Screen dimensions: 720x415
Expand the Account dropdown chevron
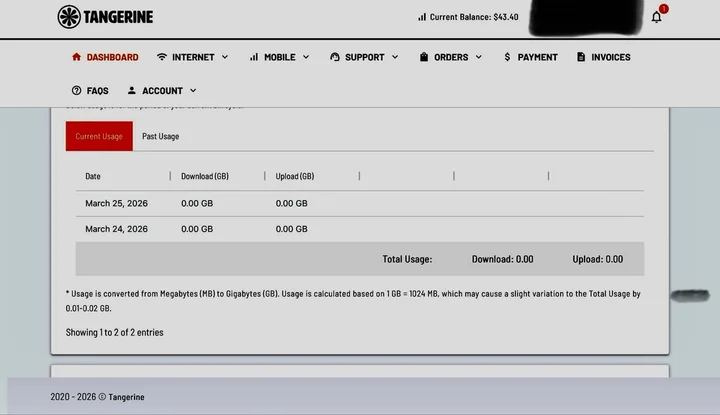pyautogui.click(x=193, y=91)
